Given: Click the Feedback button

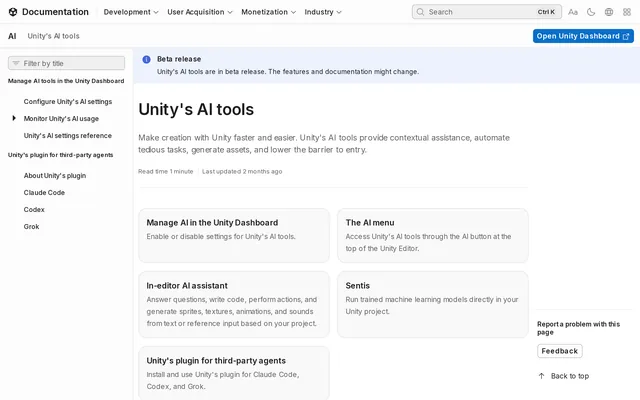Looking at the screenshot, I should (560, 351).
